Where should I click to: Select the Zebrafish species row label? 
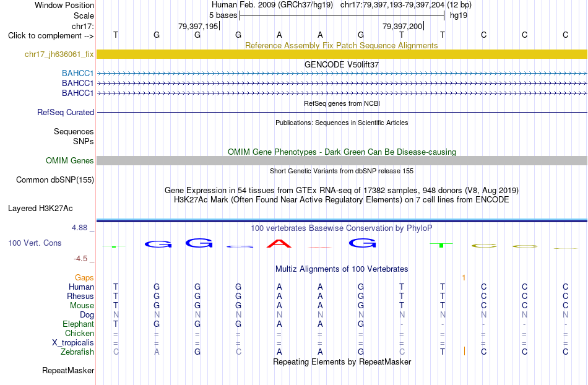(x=77, y=352)
